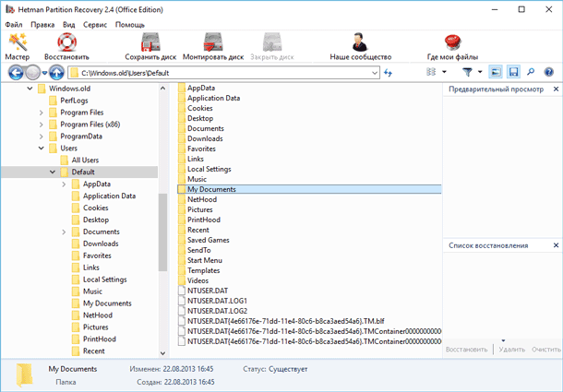Select Application Data folder in file list
563x392 pixels.
(209, 98)
